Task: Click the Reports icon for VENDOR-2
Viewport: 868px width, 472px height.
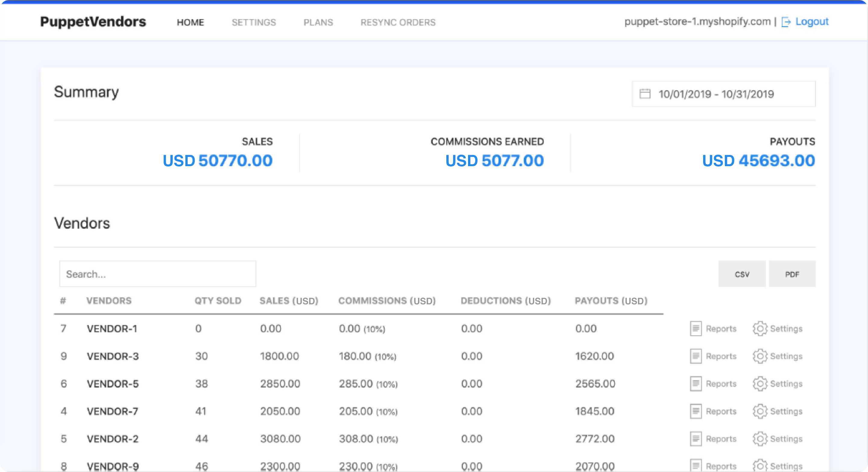Action: point(696,439)
